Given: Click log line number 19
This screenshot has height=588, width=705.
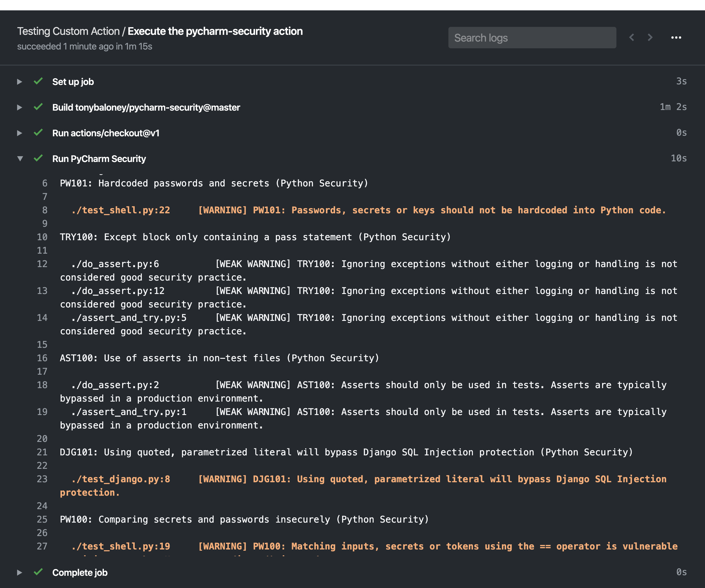Looking at the screenshot, I should tap(42, 412).
